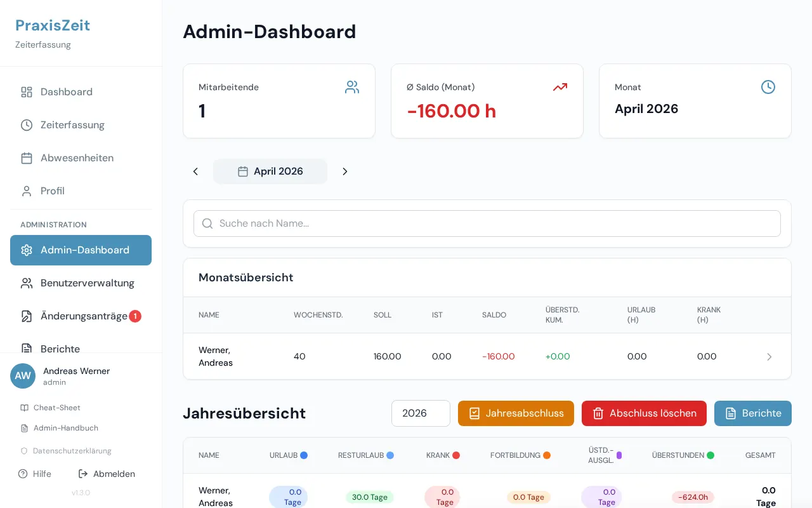Click the Mitarbeitende people icon
812x508 pixels.
(352, 87)
